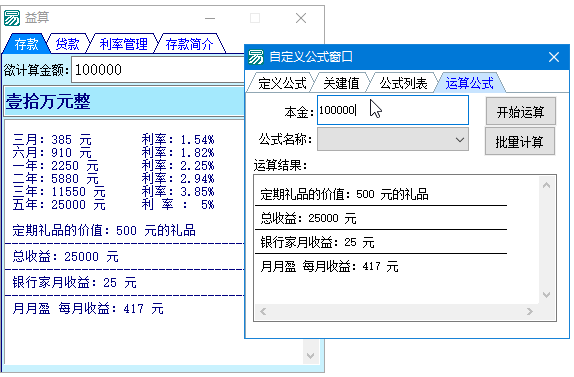
Task: Switch to the 贷款 tab
Action: pyautogui.click(x=67, y=44)
